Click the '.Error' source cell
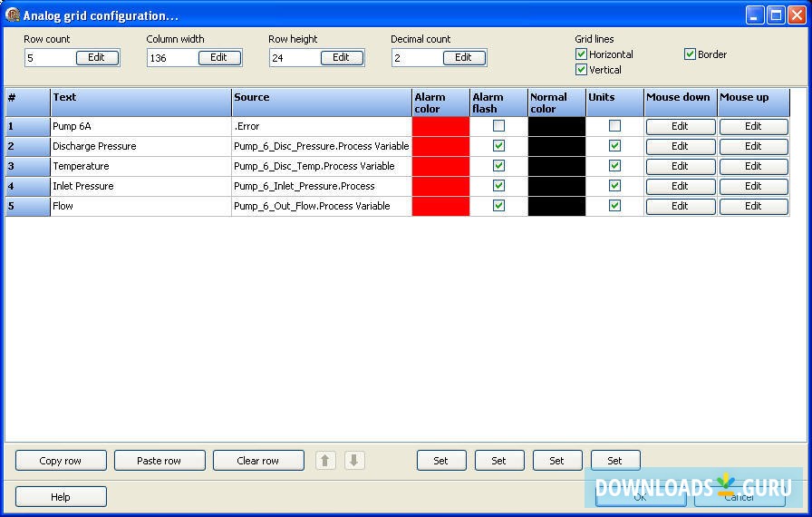 [x=322, y=126]
